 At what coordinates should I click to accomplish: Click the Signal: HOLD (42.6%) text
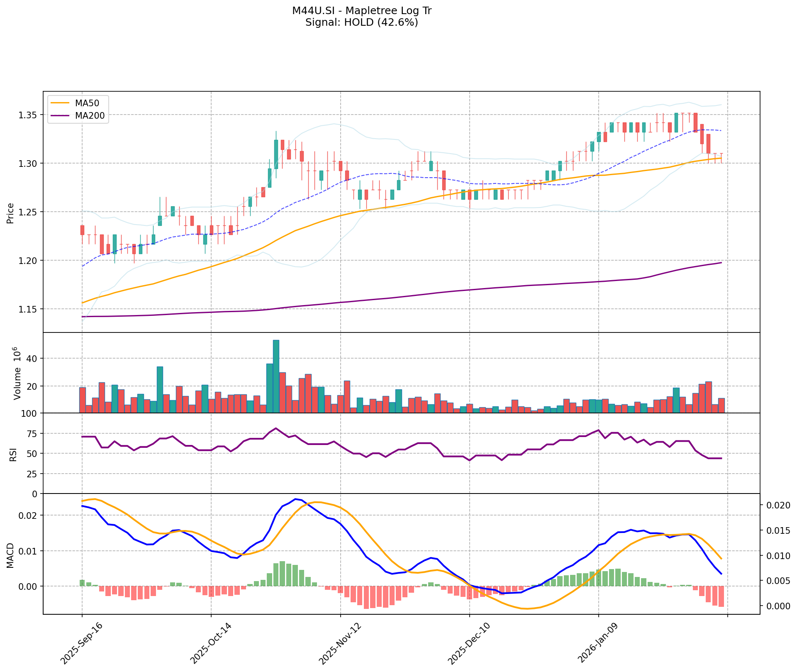coord(362,22)
